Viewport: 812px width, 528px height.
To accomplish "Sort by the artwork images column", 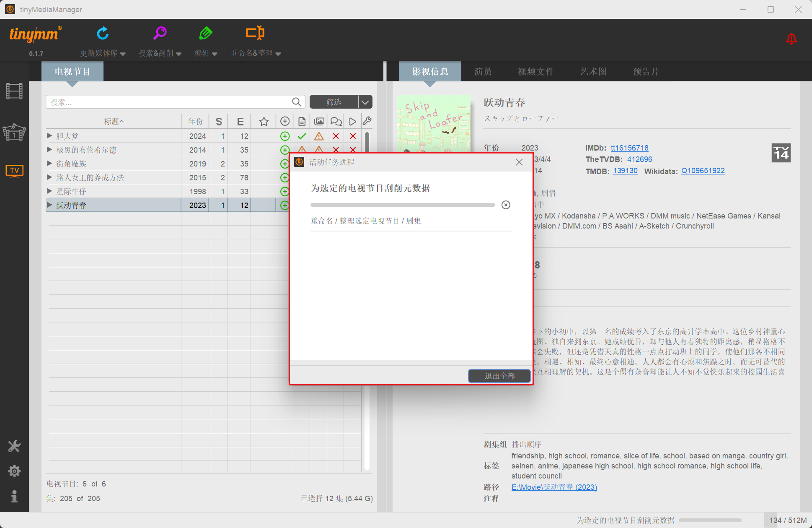I will click(319, 121).
